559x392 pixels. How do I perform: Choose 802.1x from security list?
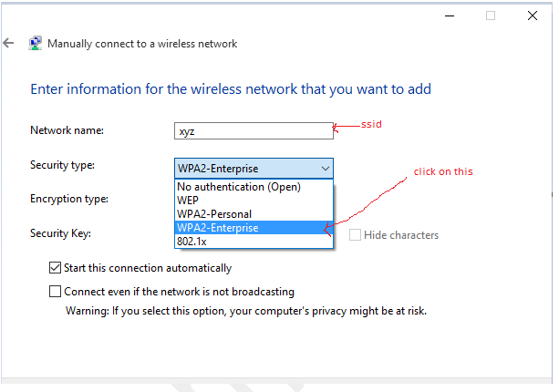(254, 242)
